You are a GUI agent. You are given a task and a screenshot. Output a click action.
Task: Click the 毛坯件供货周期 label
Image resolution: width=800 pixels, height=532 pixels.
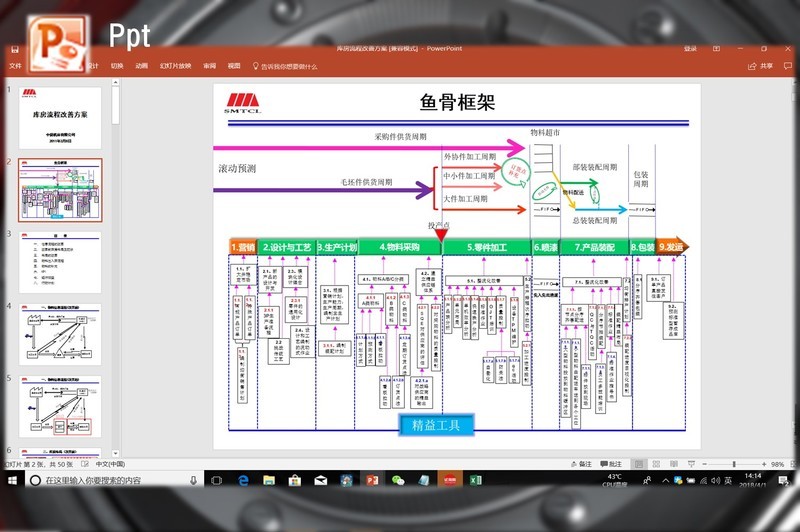click(366, 182)
